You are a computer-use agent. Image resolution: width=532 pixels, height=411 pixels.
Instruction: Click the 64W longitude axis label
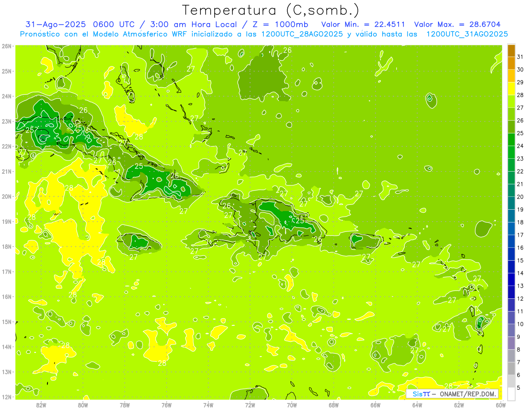point(417,405)
